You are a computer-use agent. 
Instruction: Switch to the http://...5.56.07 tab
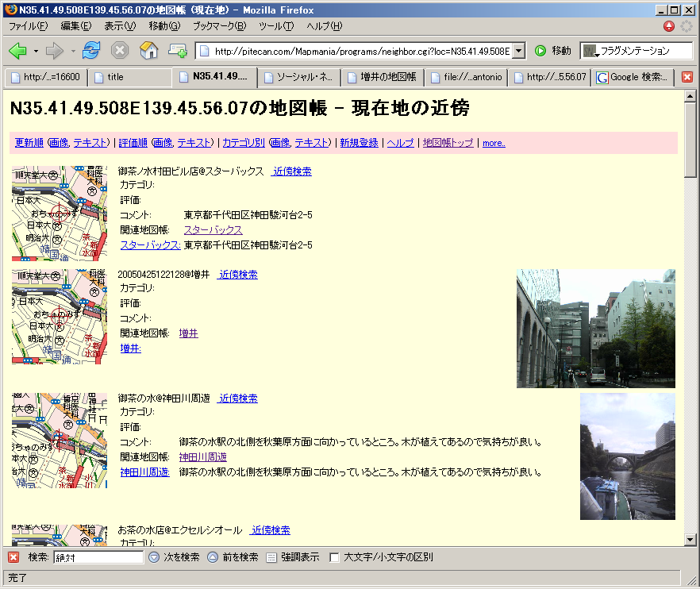point(550,77)
